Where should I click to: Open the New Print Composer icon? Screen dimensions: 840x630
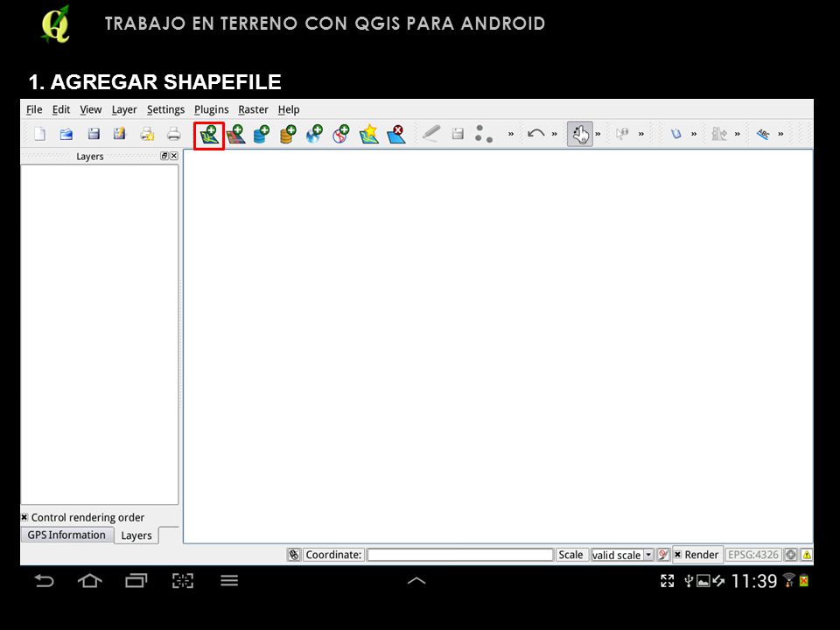[147, 133]
